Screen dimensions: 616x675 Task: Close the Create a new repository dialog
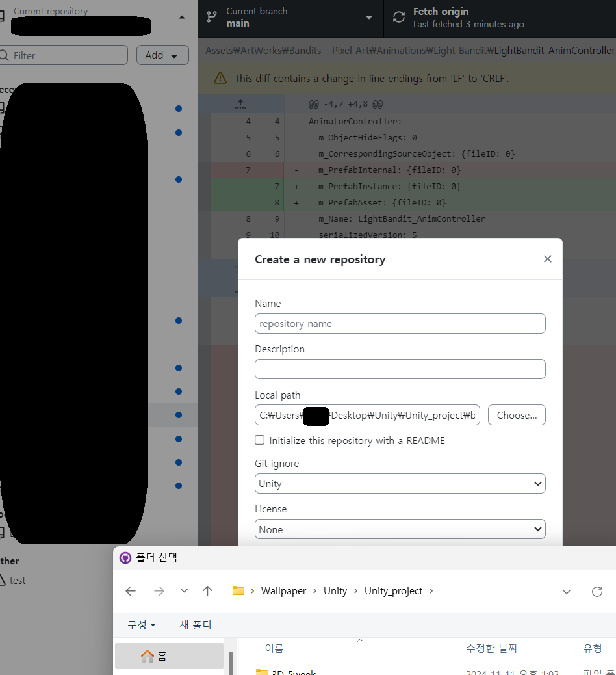pos(547,259)
